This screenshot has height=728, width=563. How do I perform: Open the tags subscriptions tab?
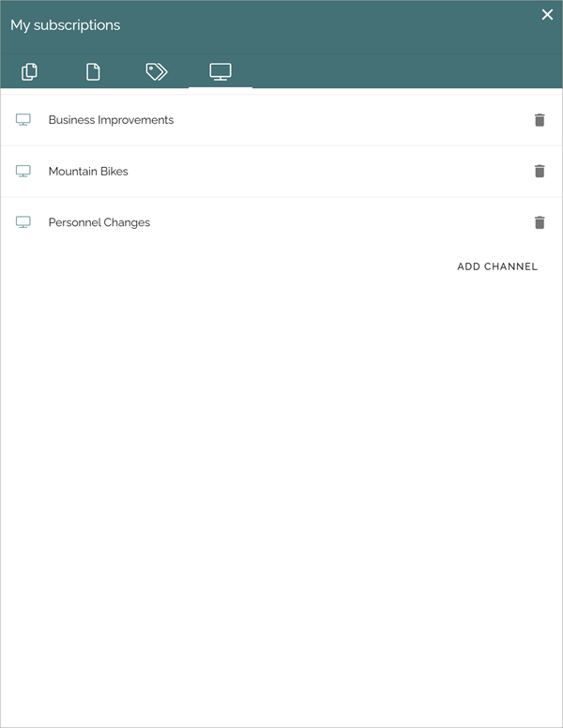[157, 72]
